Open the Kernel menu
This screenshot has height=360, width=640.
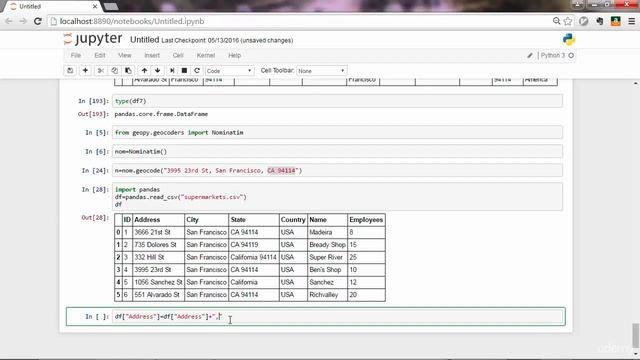point(206,56)
